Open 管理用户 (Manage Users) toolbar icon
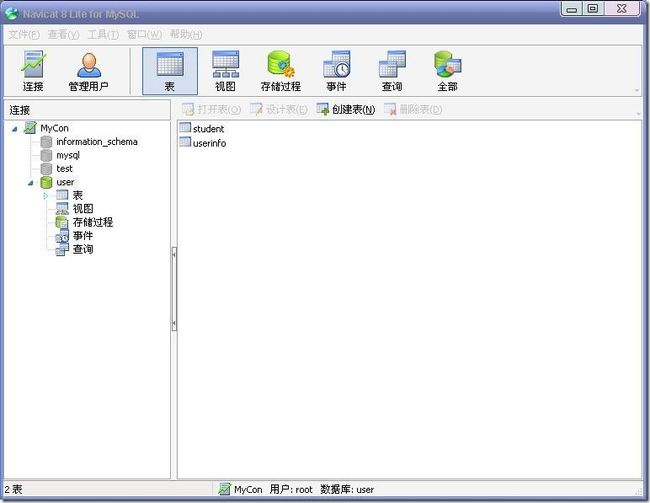 89,71
